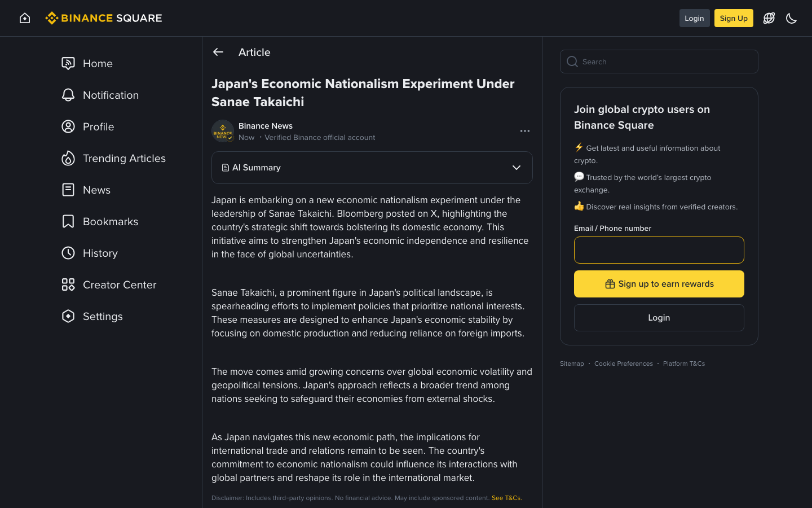Open the Home feed in the sidebar
This screenshot has width=812, height=508.
point(98,63)
